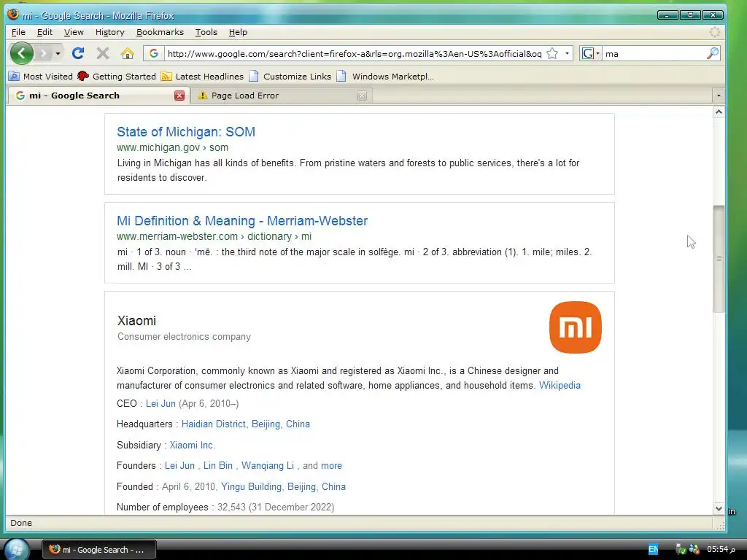The image size is (747, 560).
Task: Click the EN language indicator in tray
Action: click(x=653, y=549)
